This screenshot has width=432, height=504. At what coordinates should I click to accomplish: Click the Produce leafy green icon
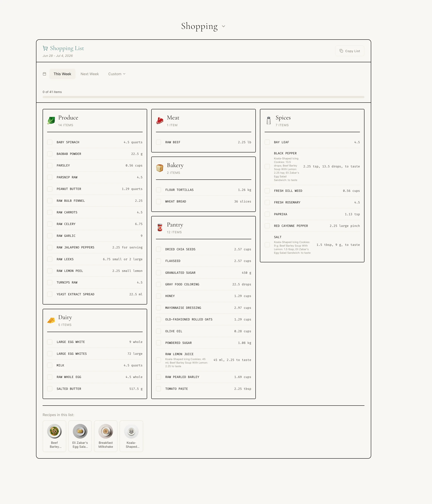(x=51, y=120)
